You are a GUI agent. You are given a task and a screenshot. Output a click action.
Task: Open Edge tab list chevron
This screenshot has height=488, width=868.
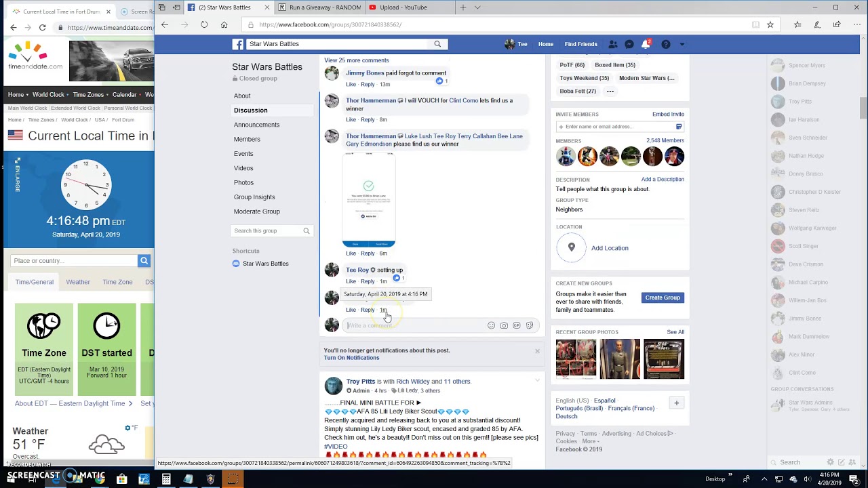[x=477, y=7]
